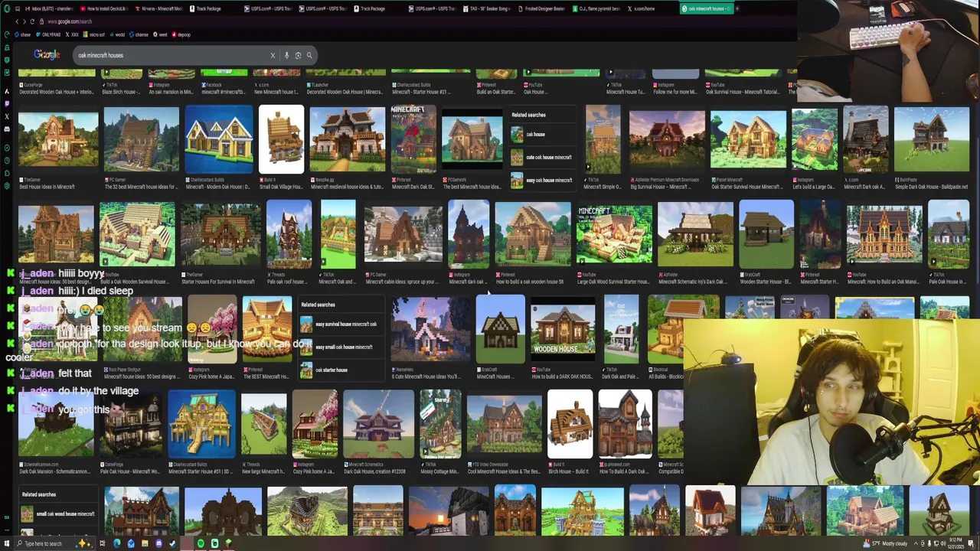Screen dimensions: 980x551
Task: Select 'small oak wood house minecraft' related search
Action: point(59,514)
